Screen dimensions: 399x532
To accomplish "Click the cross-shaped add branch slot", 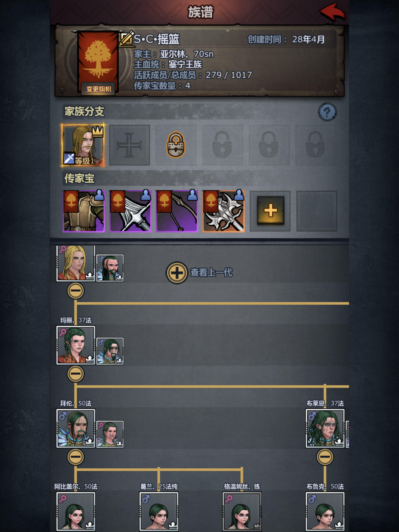I will pyautogui.click(x=130, y=145).
